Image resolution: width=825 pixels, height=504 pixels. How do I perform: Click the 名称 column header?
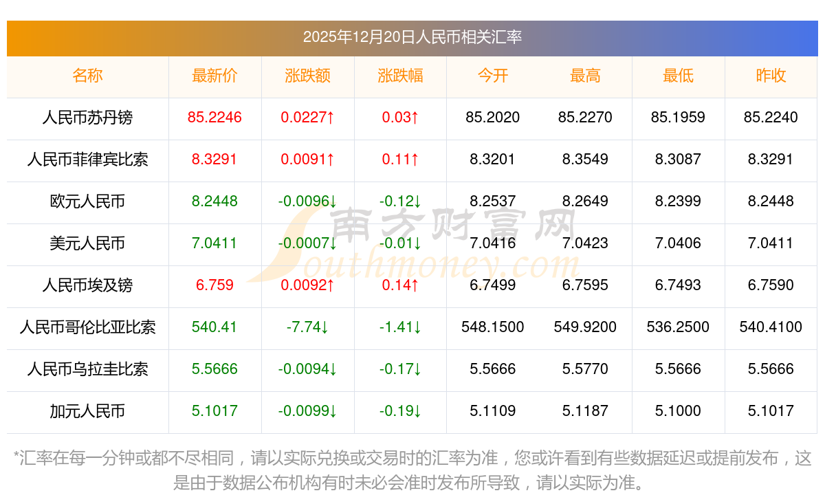pos(87,76)
